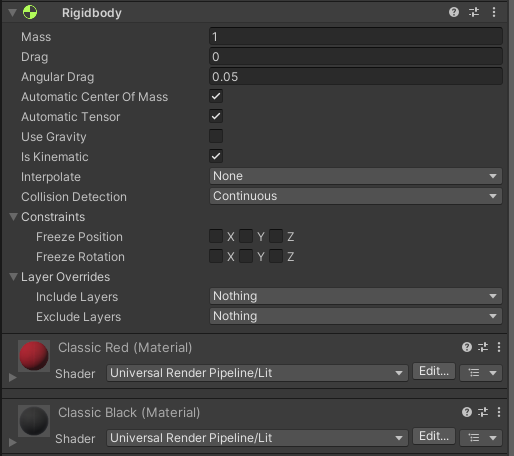Click the Rigidbody component title
Image resolution: width=514 pixels, height=456 pixels.
click(x=92, y=13)
